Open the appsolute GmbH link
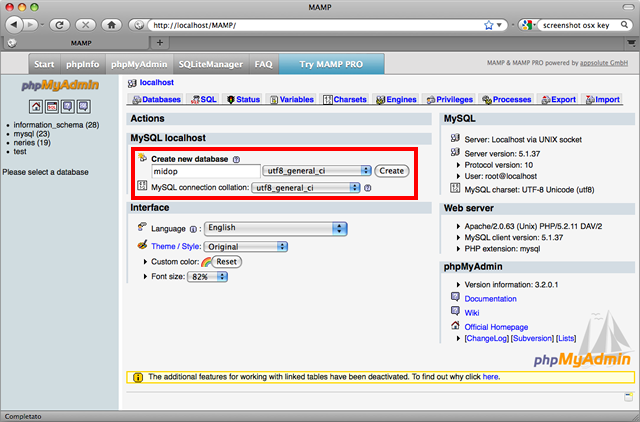The height and width of the screenshot is (422, 640). [604, 63]
